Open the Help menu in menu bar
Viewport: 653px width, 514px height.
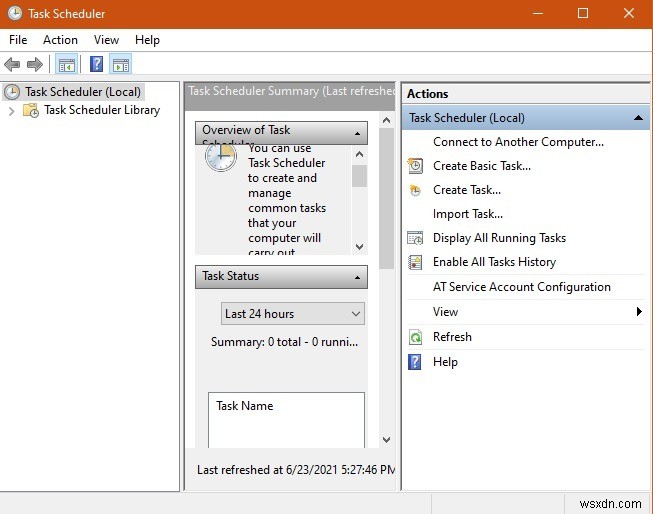tap(147, 40)
